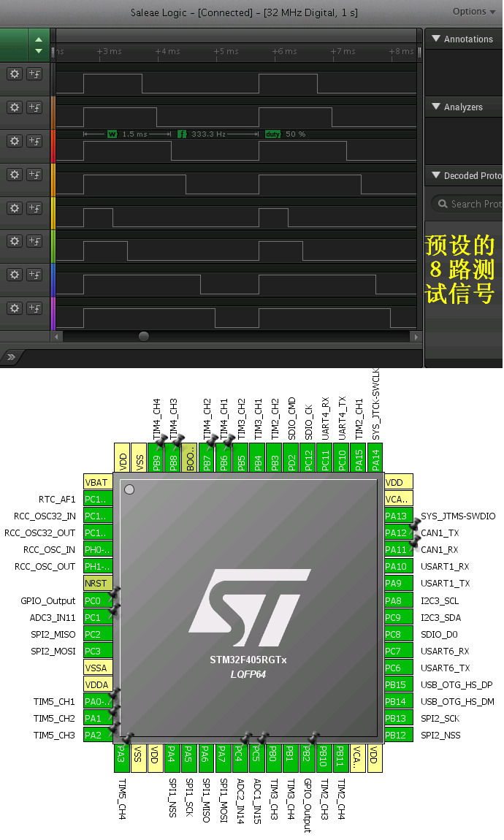This screenshot has width=504, height=840.
Task: Click the horizontal waveform scrollbar thumb
Action: [144, 337]
